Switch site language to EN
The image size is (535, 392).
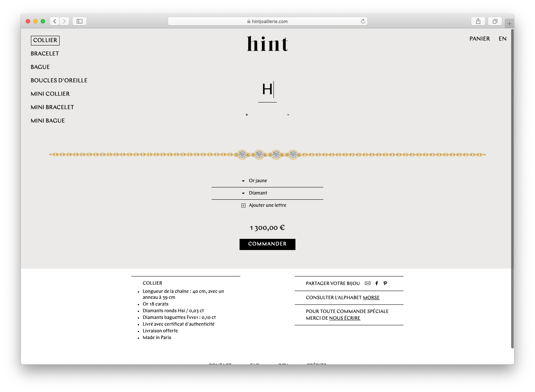[x=503, y=39]
